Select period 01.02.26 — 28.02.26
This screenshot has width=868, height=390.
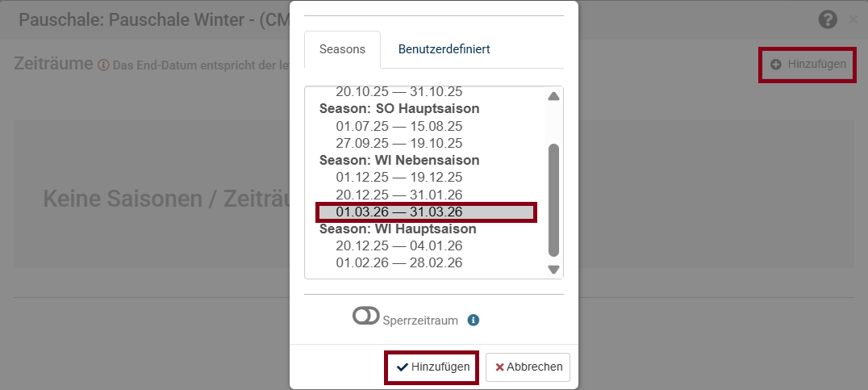click(x=425, y=262)
